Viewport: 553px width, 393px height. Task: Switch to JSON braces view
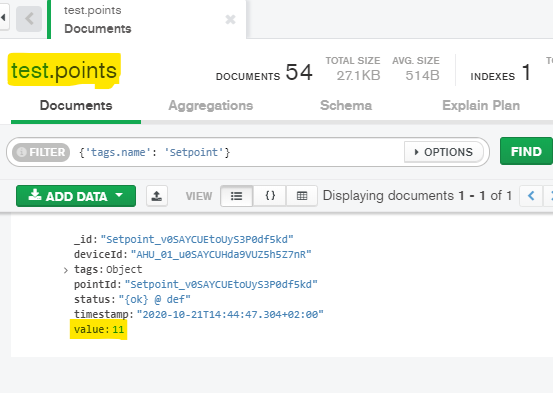(270, 196)
